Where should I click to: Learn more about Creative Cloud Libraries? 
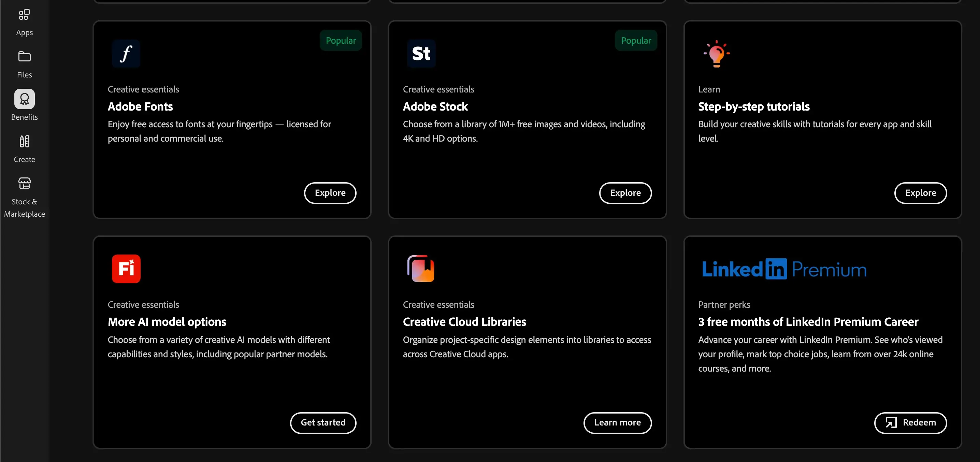coord(617,423)
